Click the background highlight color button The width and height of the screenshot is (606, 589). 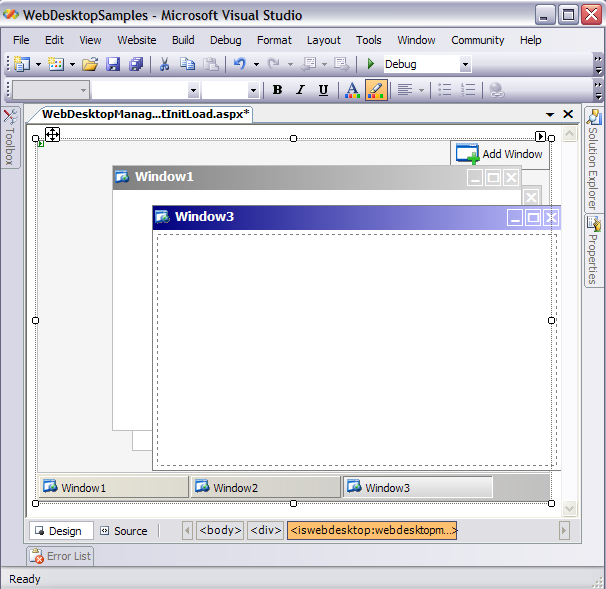click(376, 90)
